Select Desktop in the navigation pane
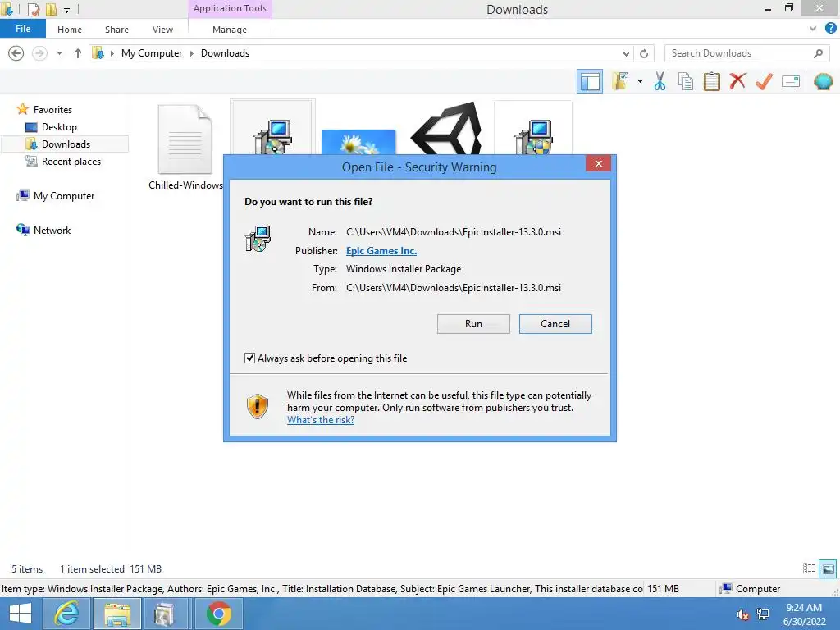The width and height of the screenshot is (840, 630). point(59,127)
